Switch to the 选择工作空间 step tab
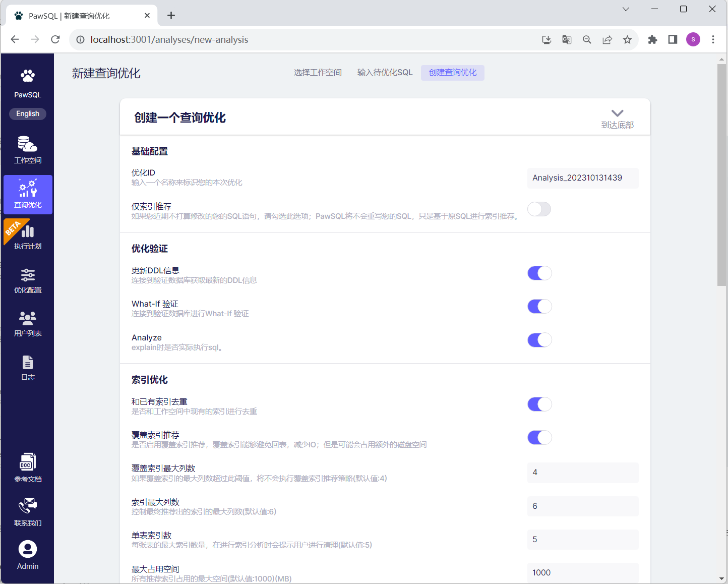Image resolution: width=728 pixels, height=584 pixels. click(318, 73)
